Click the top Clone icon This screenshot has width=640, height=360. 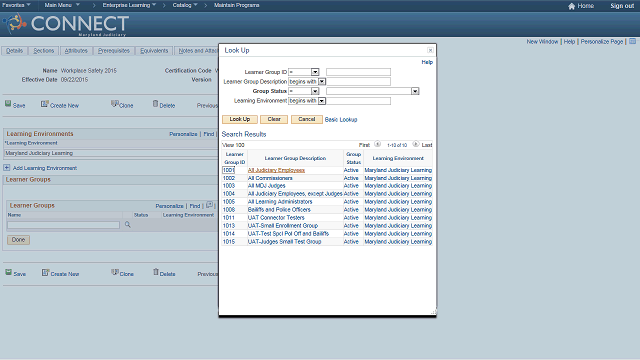tap(115, 104)
